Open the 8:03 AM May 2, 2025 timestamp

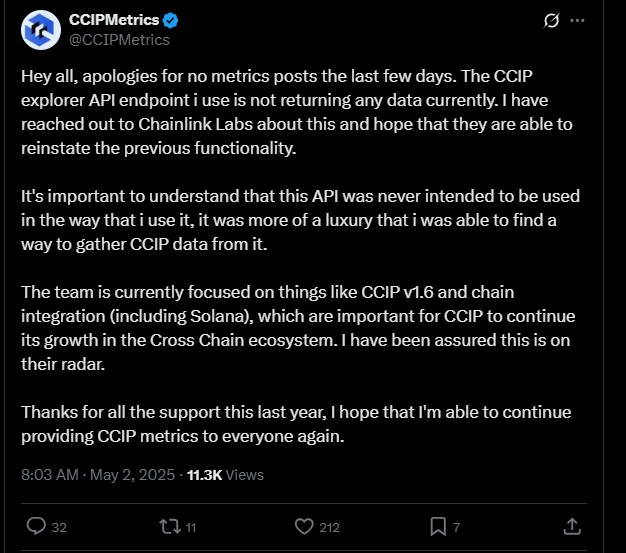pyautogui.click(x=98, y=474)
